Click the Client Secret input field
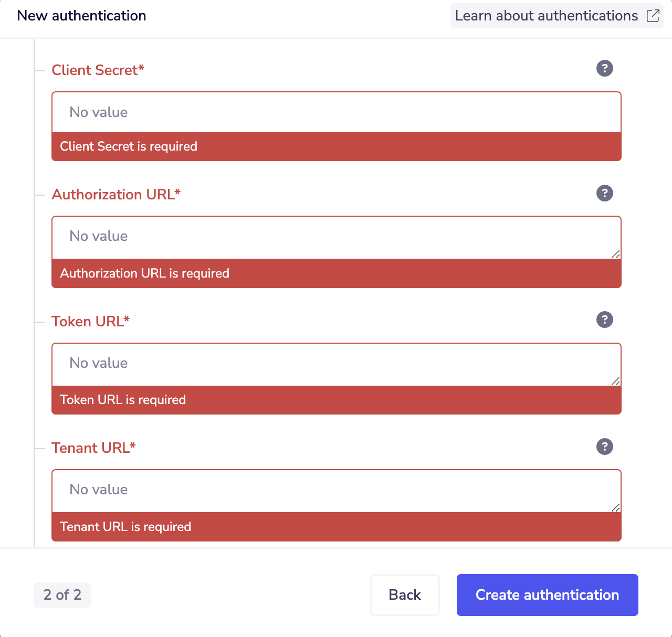Screen dimensions: 672x637 click(x=336, y=112)
